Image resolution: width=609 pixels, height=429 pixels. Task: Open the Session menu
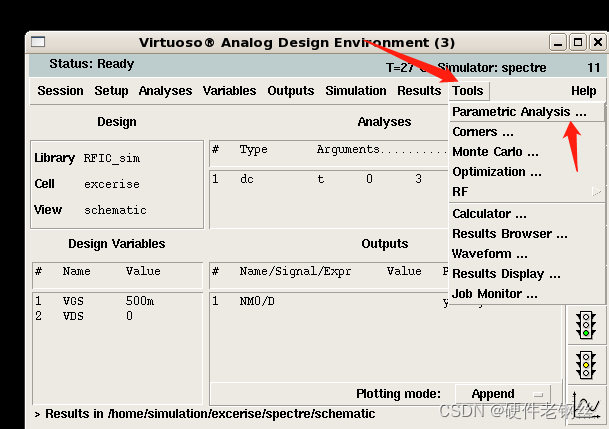point(60,90)
